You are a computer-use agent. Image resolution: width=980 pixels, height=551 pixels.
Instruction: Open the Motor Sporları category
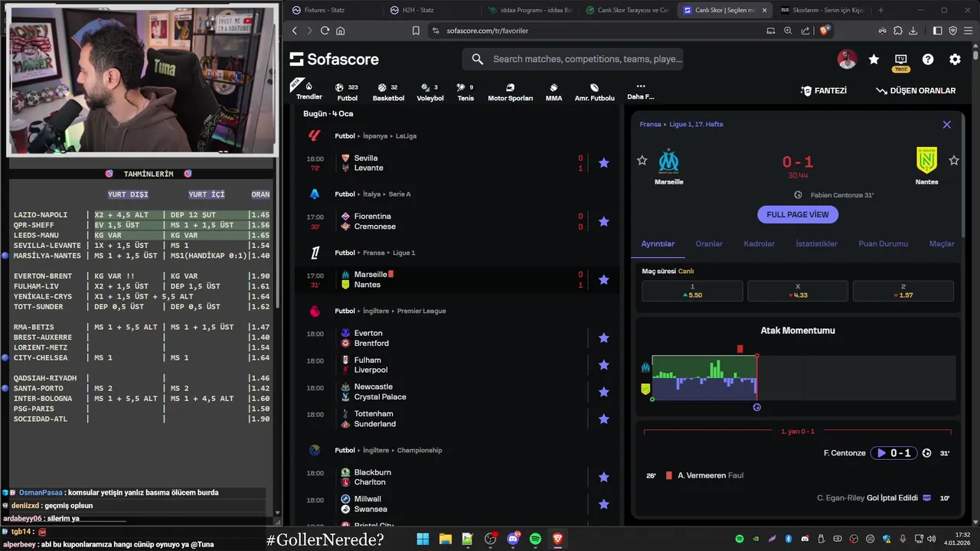pyautogui.click(x=510, y=92)
